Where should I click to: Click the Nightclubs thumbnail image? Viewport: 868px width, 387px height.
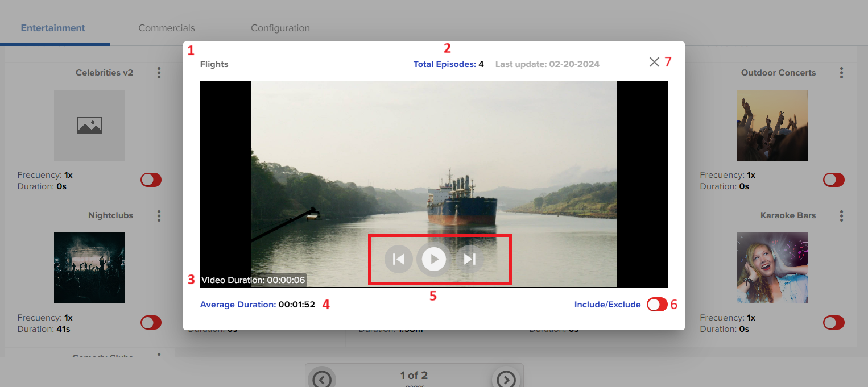[x=89, y=268]
